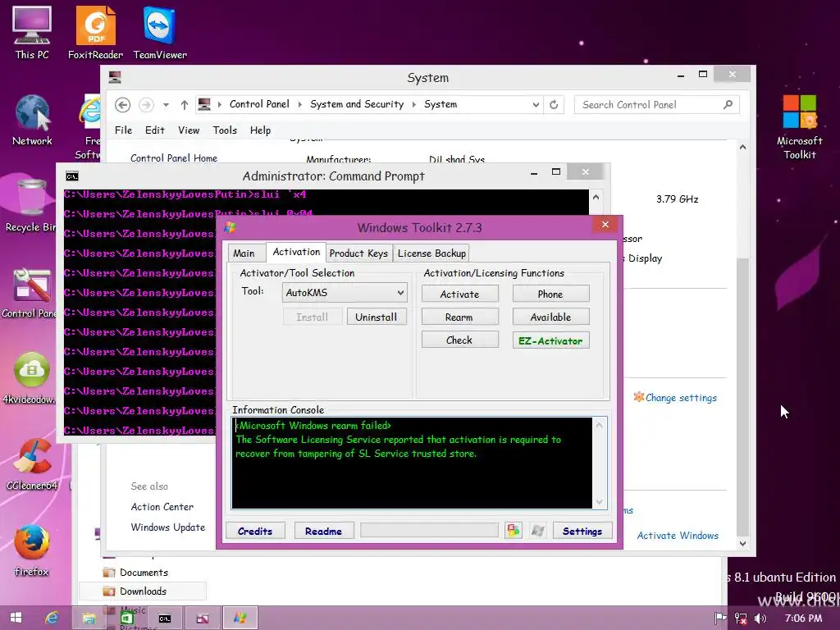Click Office toolkit icon next to Settings
The image size is (840, 630).
pos(514,531)
